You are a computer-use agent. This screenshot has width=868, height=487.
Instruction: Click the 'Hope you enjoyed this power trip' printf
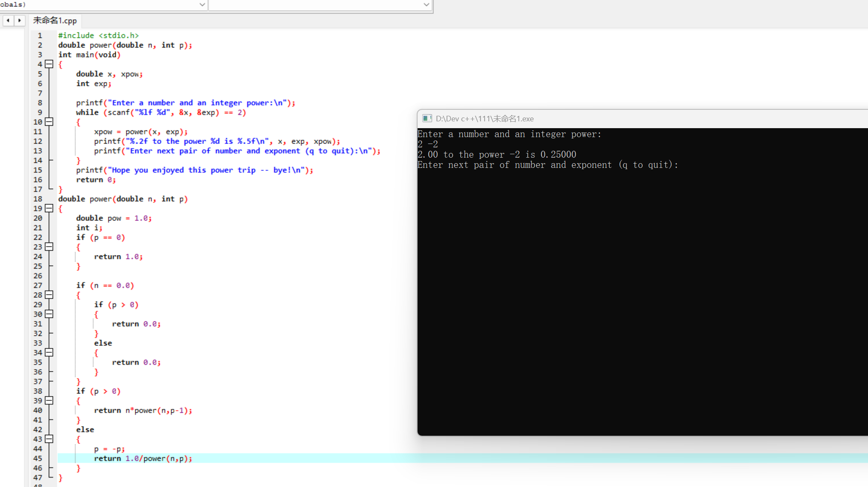195,170
